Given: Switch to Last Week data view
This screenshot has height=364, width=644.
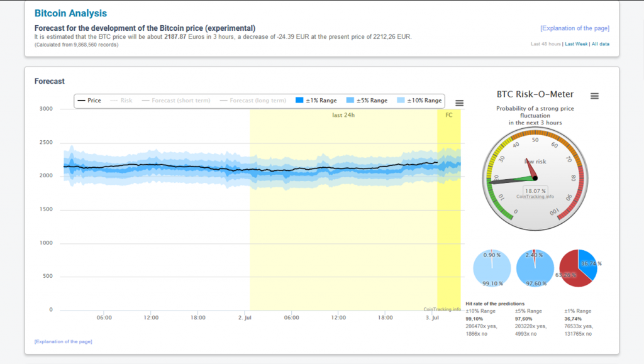Looking at the screenshot, I should (x=576, y=44).
